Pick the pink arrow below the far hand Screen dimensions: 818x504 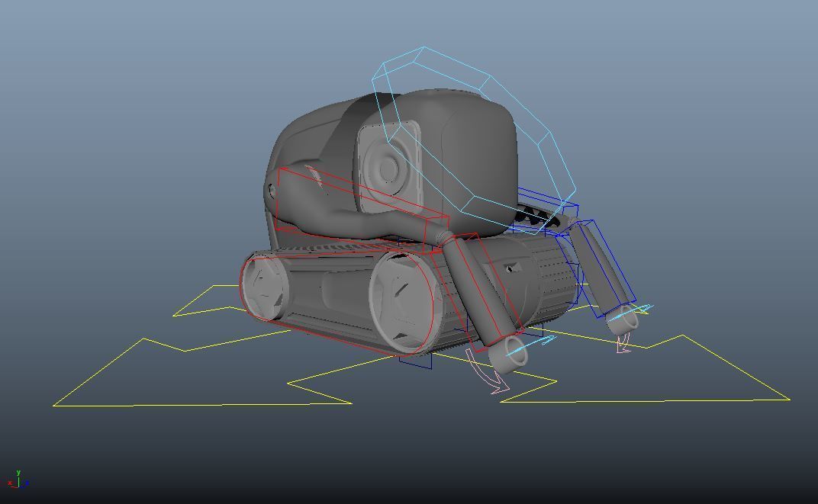(623, 344)
